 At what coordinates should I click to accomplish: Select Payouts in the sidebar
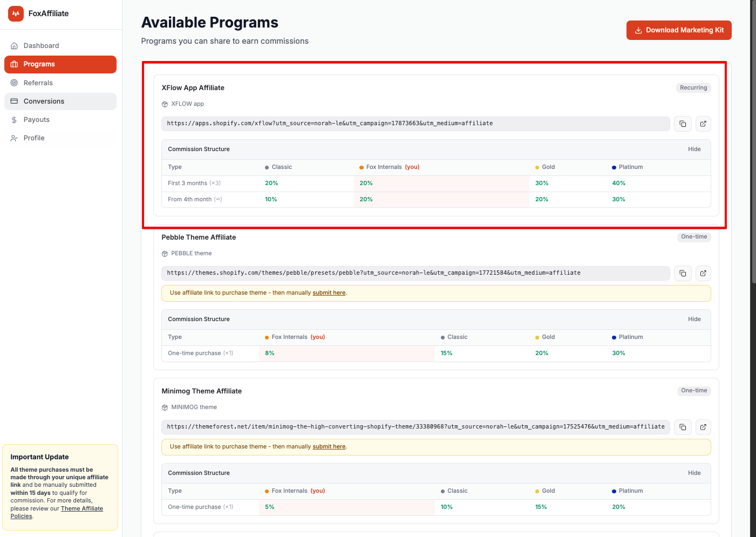coord(60,120)
